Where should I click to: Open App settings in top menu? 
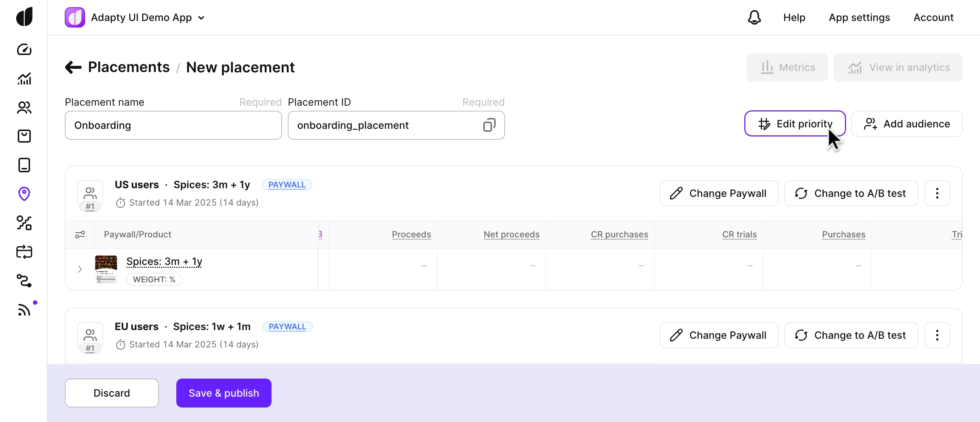point(859,17)
